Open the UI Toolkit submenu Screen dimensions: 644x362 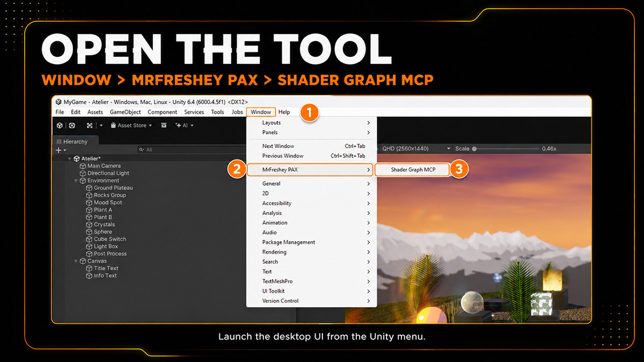coord(311,291)
